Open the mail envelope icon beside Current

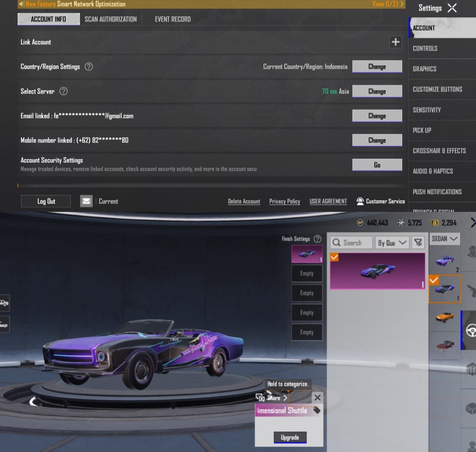86,201
